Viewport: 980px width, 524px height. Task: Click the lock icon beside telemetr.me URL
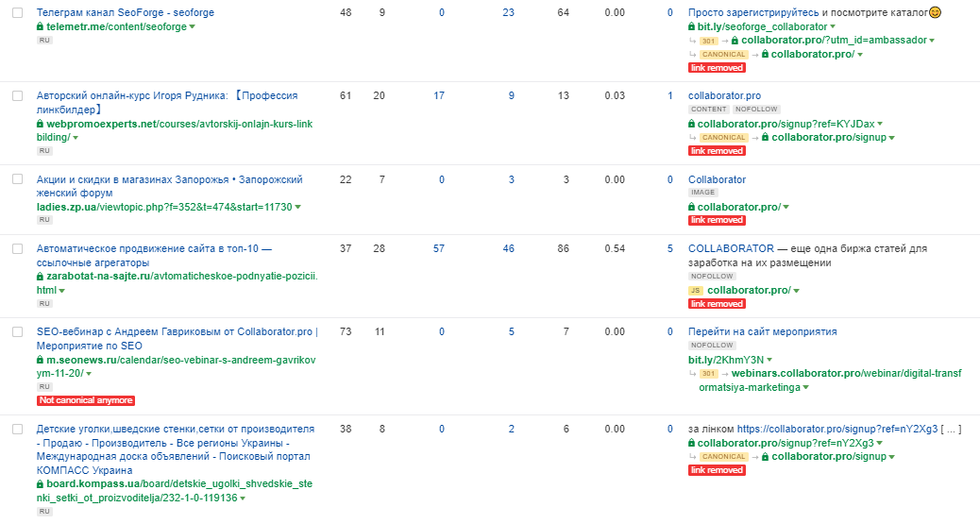click(x=41, y=27)
